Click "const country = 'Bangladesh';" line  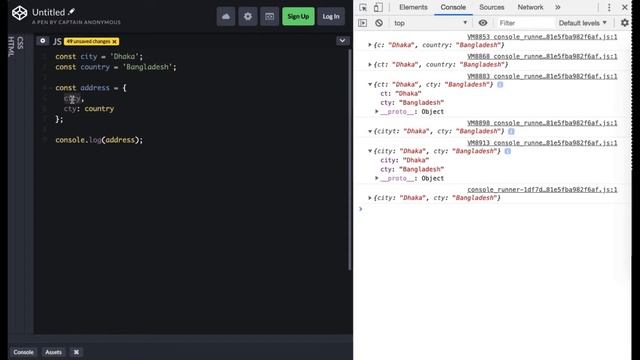pyautogui.click(x=116, y=67)
